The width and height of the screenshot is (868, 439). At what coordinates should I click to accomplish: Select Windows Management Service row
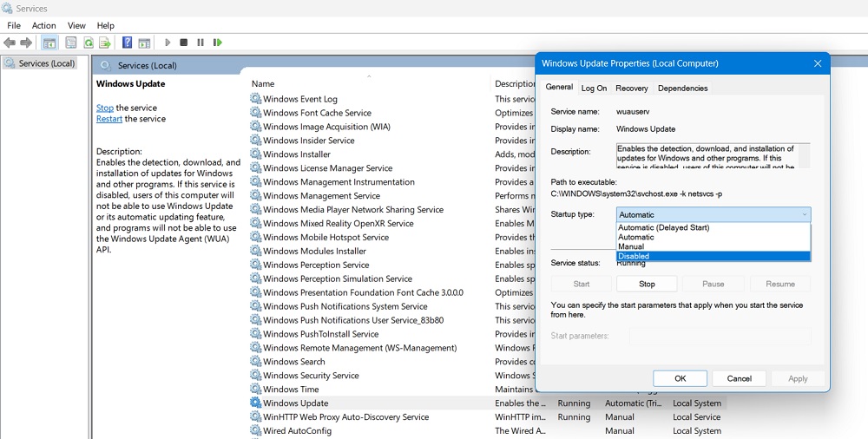321,195
